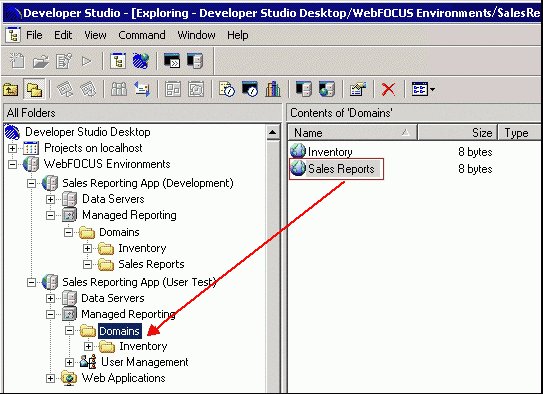Collapse Sales Reporting App (User Test) node
This screenshot has width=543, height=394.
pyautogui.click(x=31, y=283)
